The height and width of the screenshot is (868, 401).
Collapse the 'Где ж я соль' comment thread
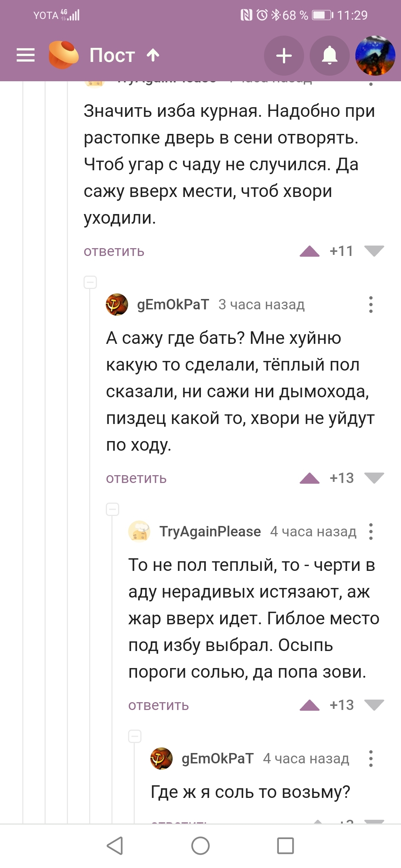pos(135,736)
